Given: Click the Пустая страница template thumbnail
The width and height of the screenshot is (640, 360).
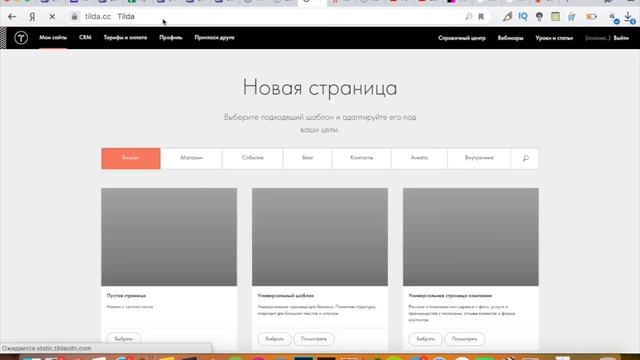Looking at the screenshot, I should point(169,237).
